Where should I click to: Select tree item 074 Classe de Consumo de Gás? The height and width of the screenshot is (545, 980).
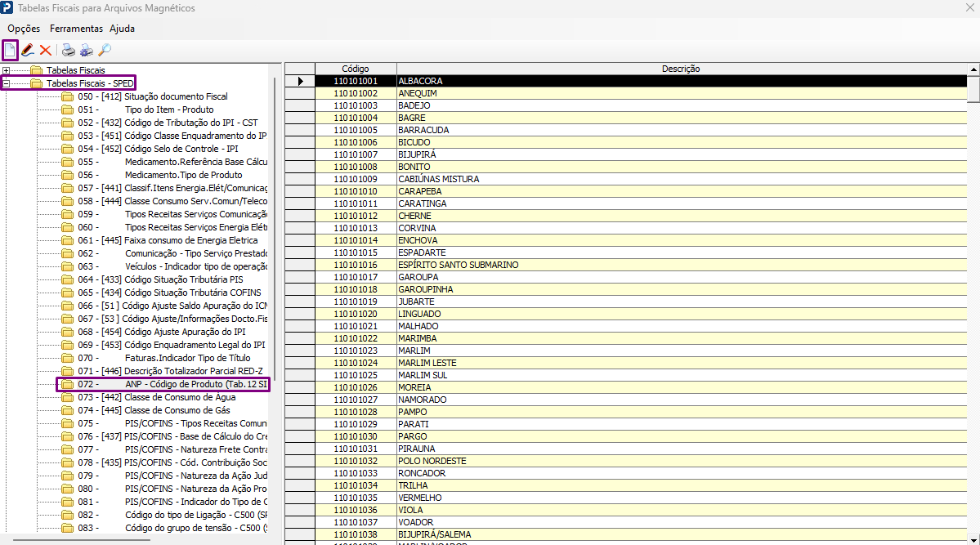click(x=154, y=410)
